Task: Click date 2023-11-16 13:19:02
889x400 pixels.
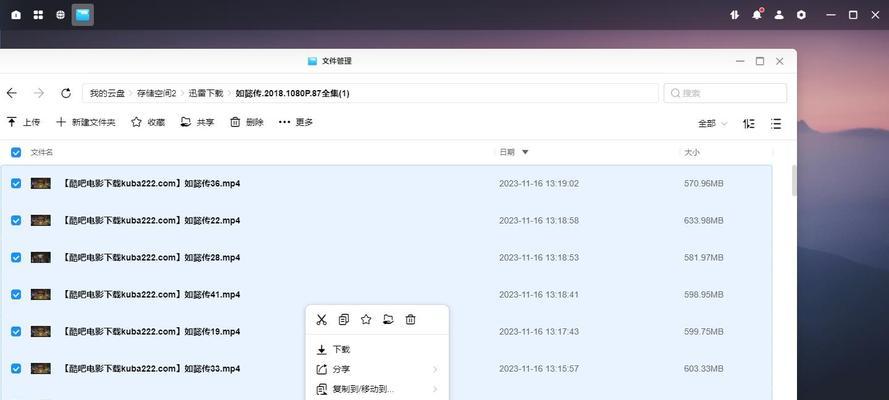Action: tap(539, 184)
